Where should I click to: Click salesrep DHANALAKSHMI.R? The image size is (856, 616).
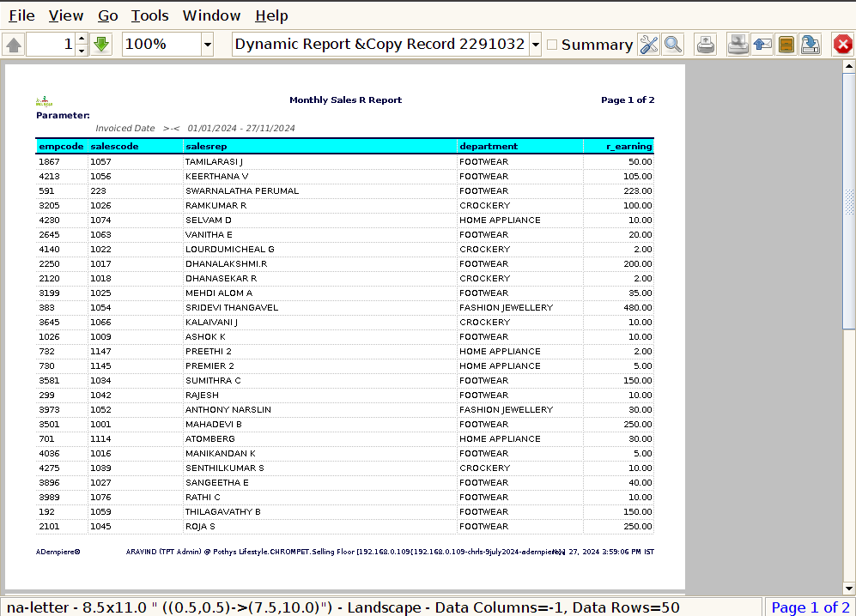226,264
